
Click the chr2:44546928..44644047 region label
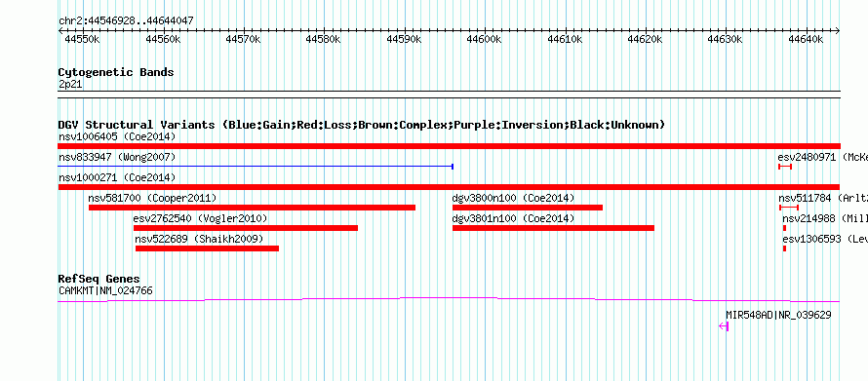coord(126,21)
